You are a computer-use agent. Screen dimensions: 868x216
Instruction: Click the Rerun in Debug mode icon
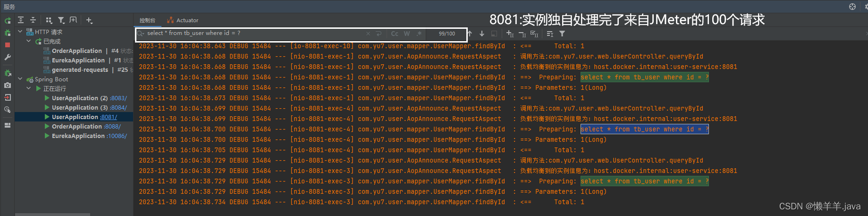tap(8, 33)
